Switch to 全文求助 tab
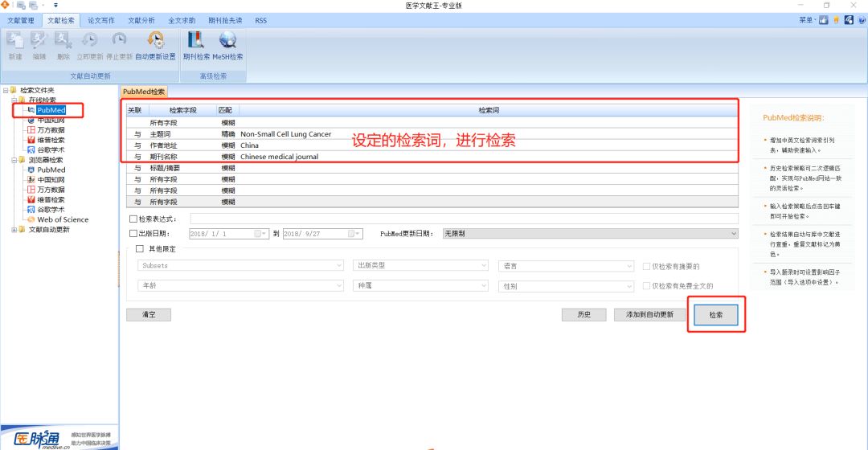This screenshot has height=450, width=868. coord(182,20)
